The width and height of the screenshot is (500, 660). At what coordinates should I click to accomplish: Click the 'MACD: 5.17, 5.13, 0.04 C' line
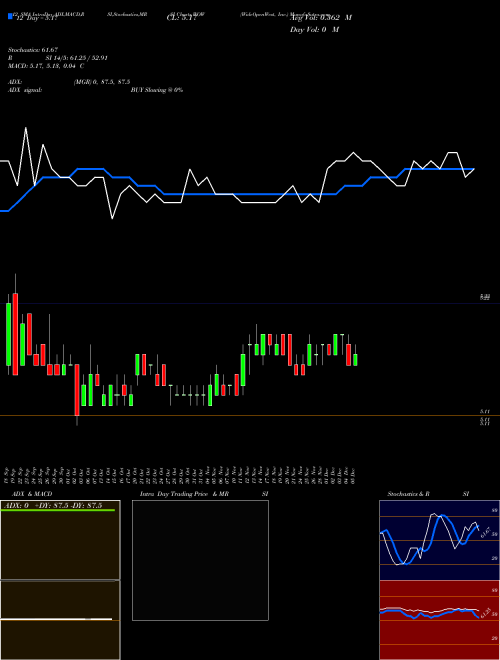[46, 66]
